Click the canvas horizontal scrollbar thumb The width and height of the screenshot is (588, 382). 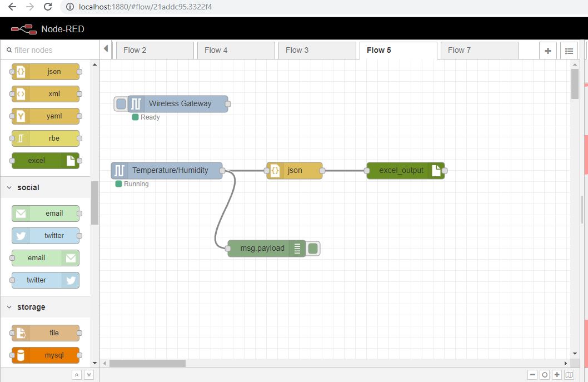coord(147,363)
